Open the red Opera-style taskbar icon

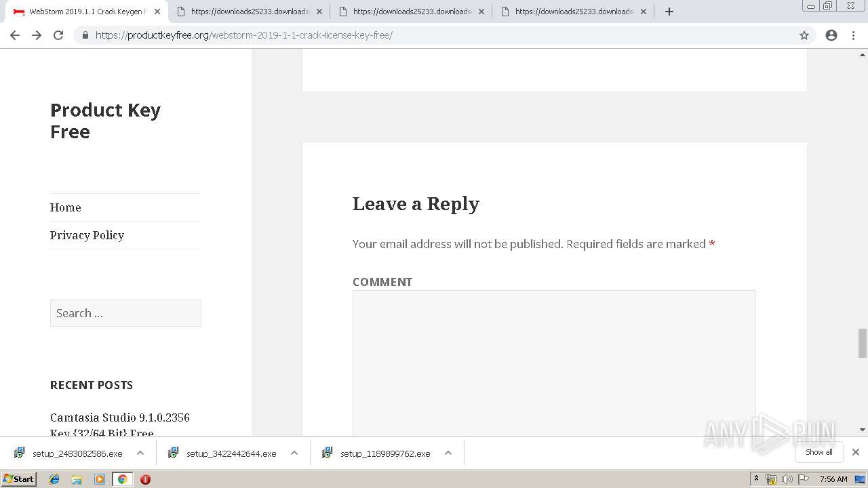(x=145, y=479)
